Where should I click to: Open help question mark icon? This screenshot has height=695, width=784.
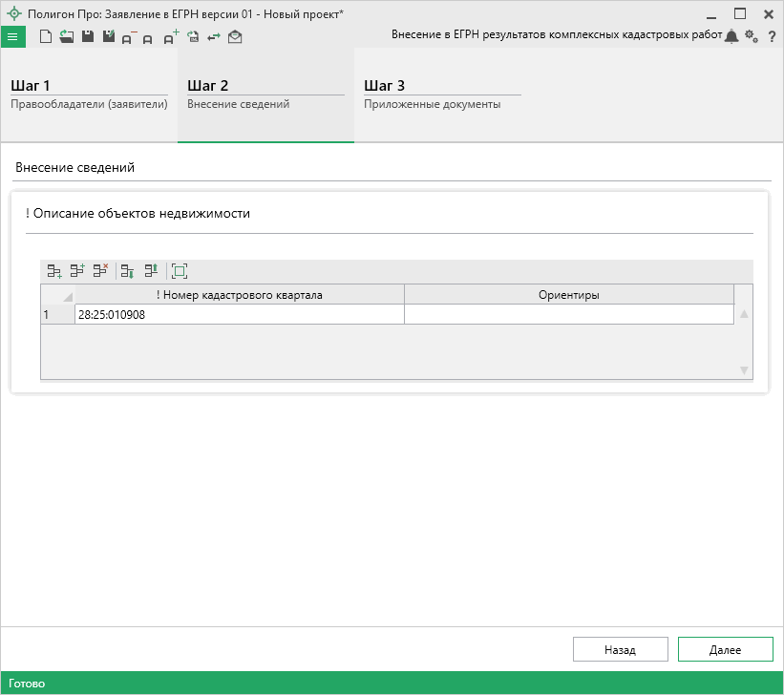772,36
